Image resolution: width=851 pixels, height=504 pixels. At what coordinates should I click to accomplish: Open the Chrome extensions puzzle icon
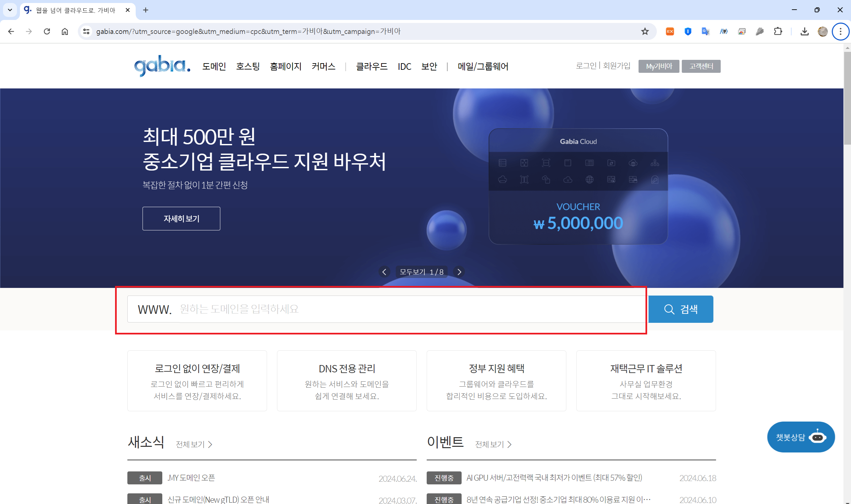778,31
